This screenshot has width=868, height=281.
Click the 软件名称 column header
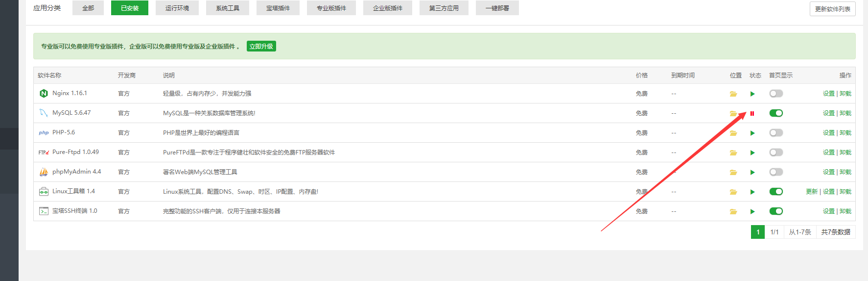coord(49,76)
